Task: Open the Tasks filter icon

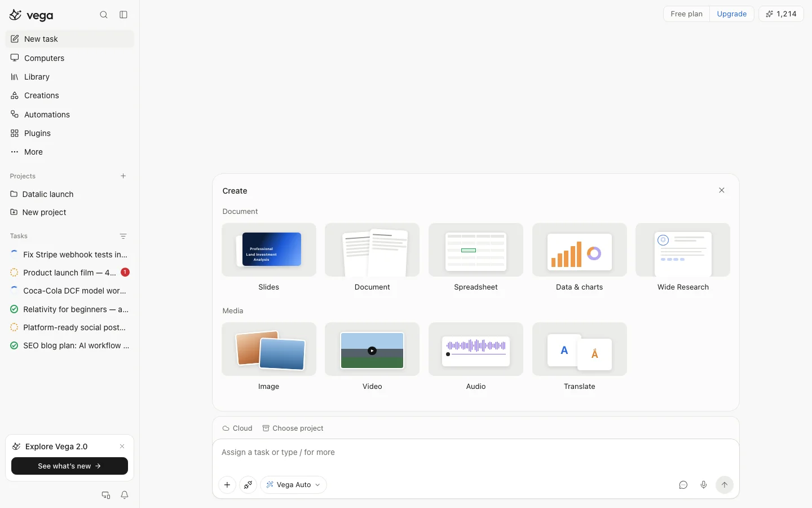Action: point(123,236)
